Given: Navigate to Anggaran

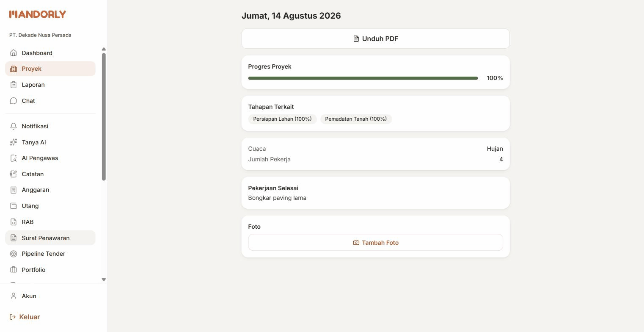Looking at the screenshot, I should pos(50,190).
